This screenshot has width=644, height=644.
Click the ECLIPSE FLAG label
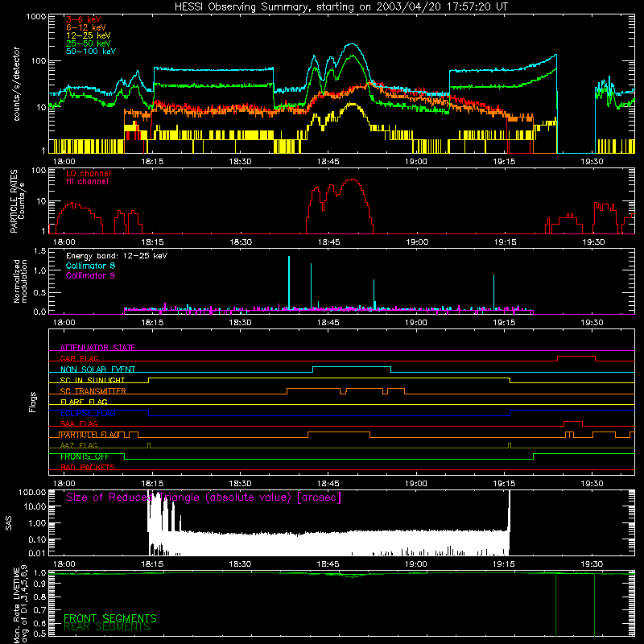(x=88, y=413)
